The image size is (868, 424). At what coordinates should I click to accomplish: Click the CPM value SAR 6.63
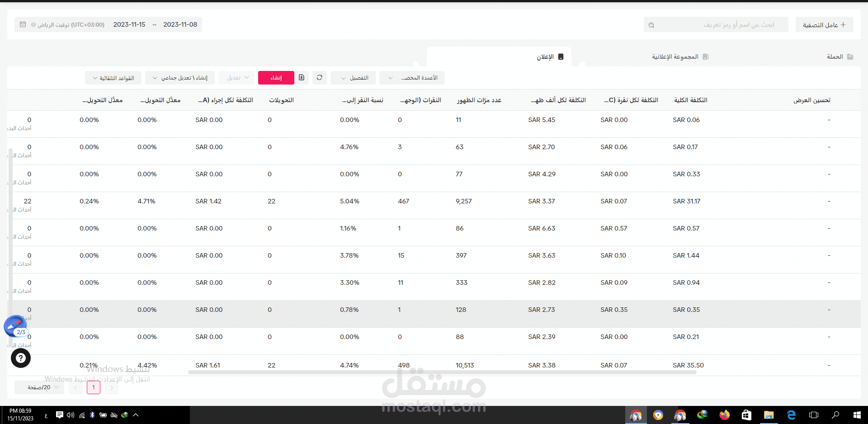(x=542, y=228)
